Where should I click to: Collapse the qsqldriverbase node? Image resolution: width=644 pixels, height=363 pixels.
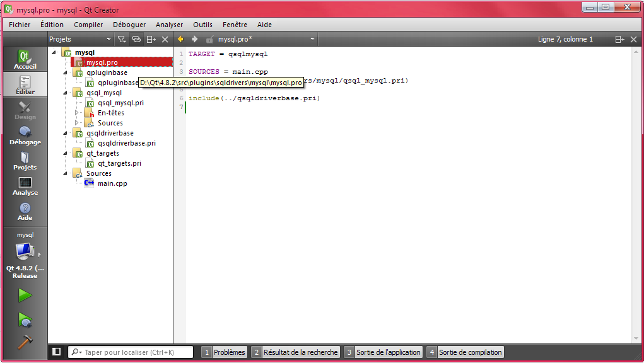click(x=65, y=133)
